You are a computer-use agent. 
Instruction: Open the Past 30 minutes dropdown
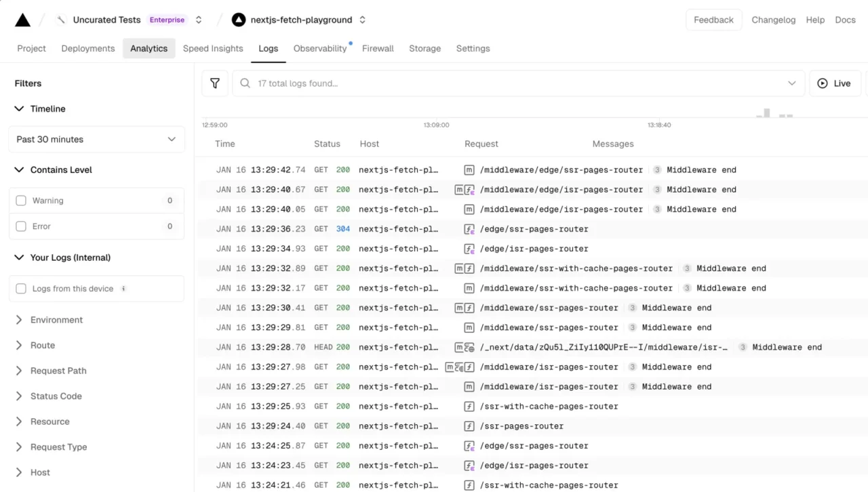tap(96, 139)
